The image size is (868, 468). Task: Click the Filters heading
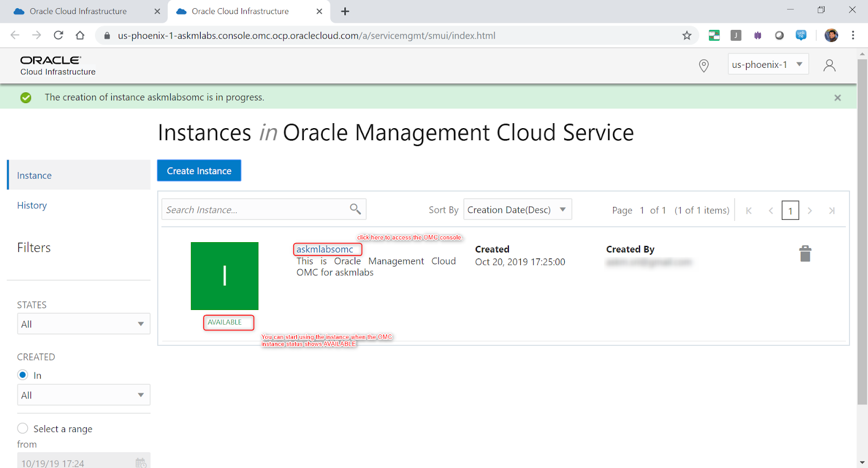coord(34,248)
